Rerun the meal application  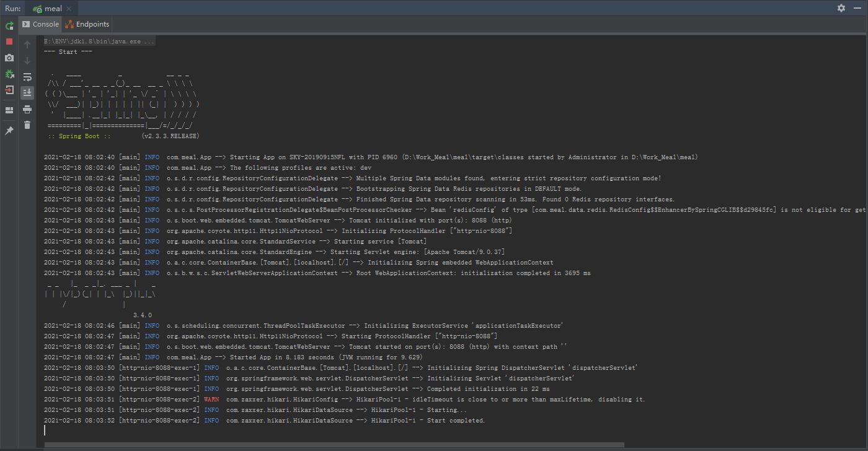[9, 26]
